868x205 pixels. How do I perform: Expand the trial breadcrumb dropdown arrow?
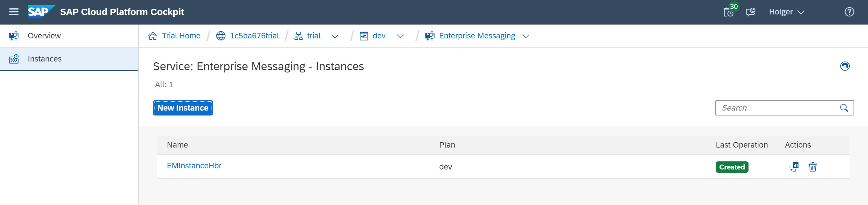pyautogui.click(x=335, y=36)
